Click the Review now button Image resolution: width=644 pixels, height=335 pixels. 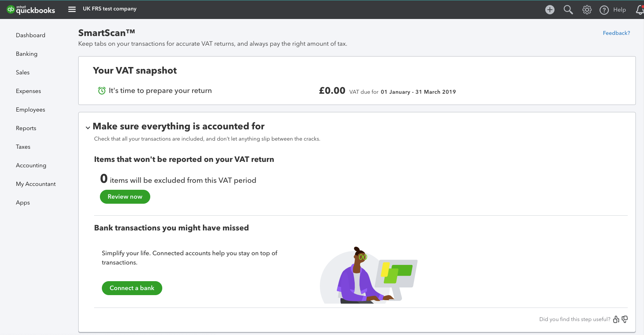point(125,197)
